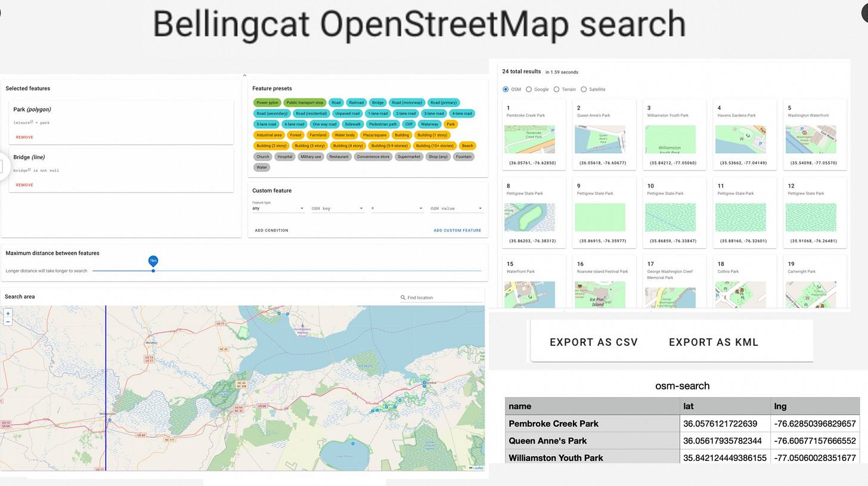
Task: Remove the Park polygon feature
Action: coord(24,137)
